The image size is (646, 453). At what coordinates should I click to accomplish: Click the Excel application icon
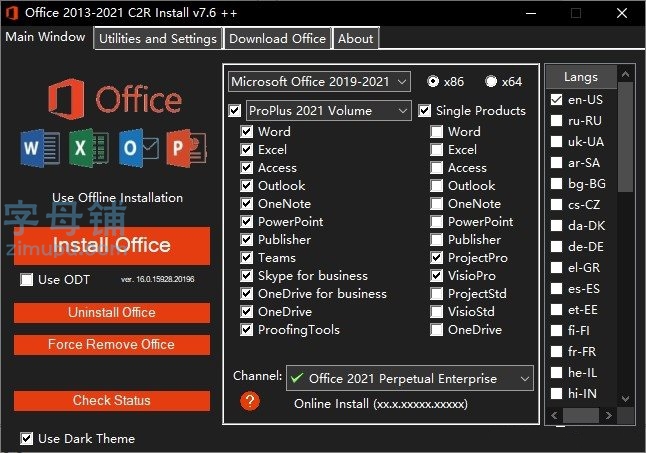click(x=89, y=148)
